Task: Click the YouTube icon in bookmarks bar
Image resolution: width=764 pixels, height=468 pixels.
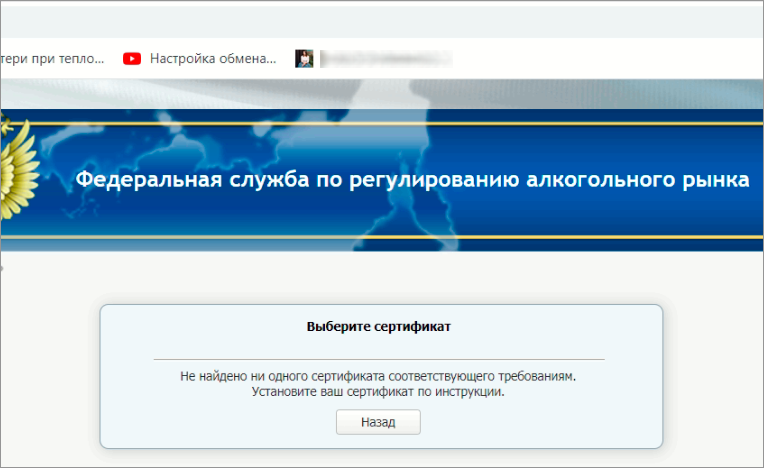Action: (x=132, y=58)
